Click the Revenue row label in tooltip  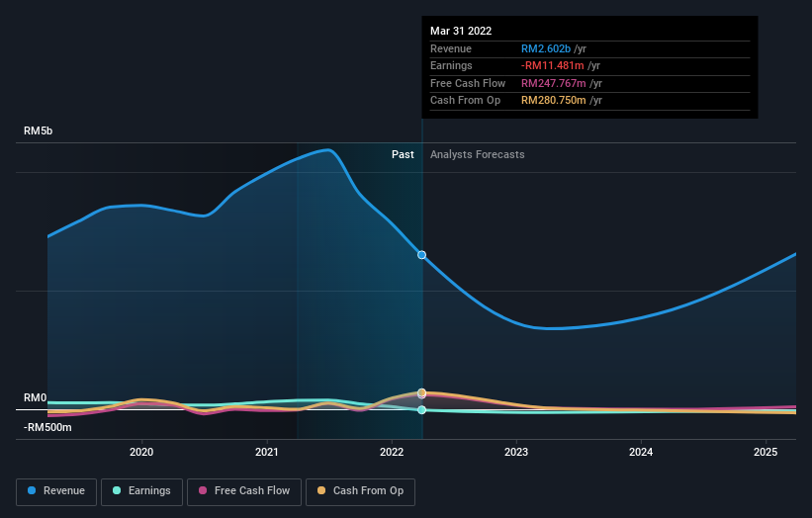(451, 48)
